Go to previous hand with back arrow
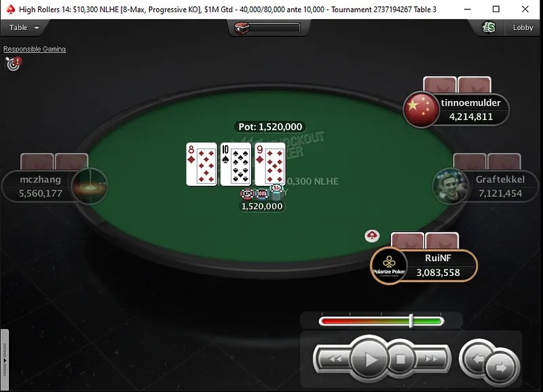Viewport: 543px width, 392px height. click(477, 358)
